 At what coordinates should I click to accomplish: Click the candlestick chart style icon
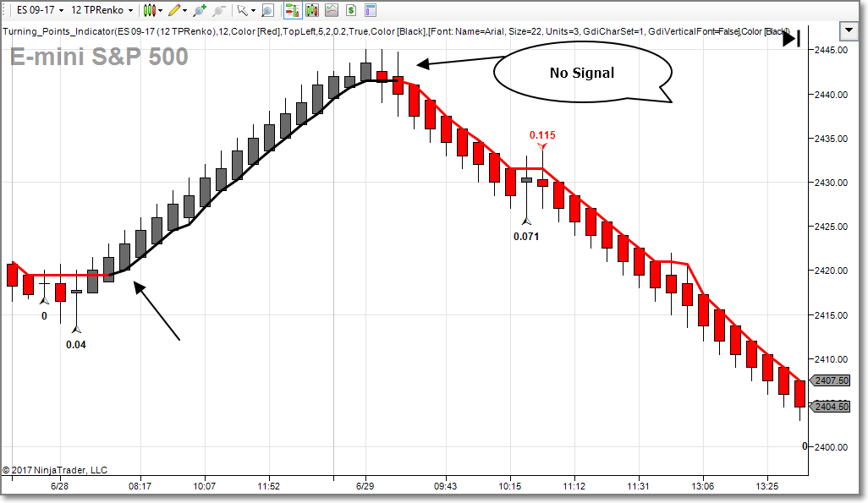(150, 10)
